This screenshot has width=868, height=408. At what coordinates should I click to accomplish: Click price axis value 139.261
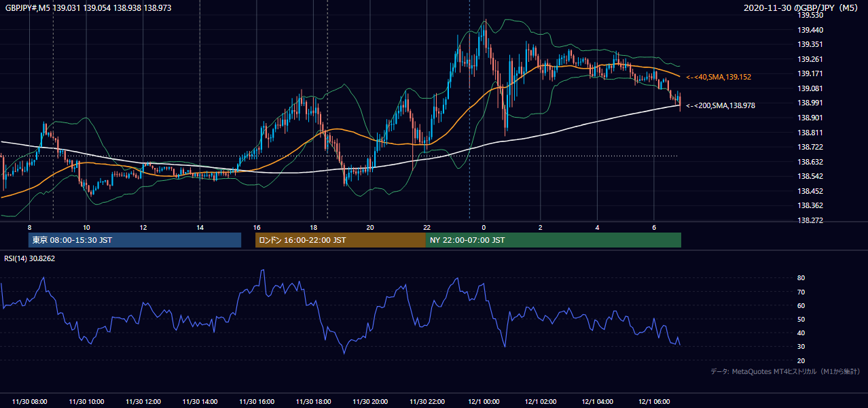[x=811, y=59]
